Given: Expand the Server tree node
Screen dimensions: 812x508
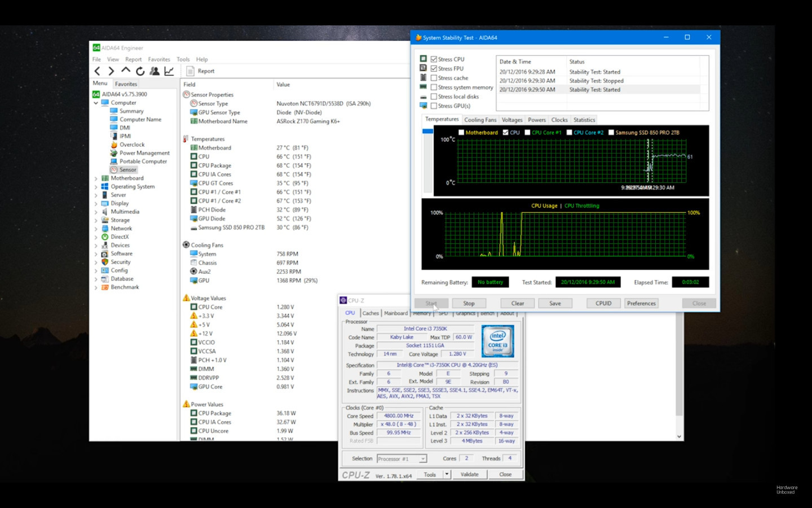Looking at the screenshot, I should click(96, 195).
